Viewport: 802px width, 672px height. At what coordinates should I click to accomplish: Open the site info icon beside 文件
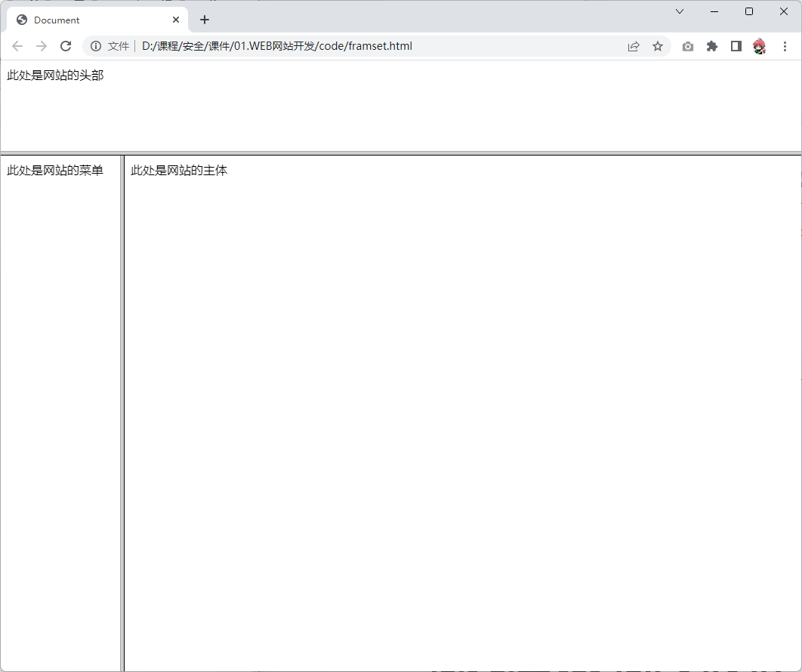tap(96, 46)
